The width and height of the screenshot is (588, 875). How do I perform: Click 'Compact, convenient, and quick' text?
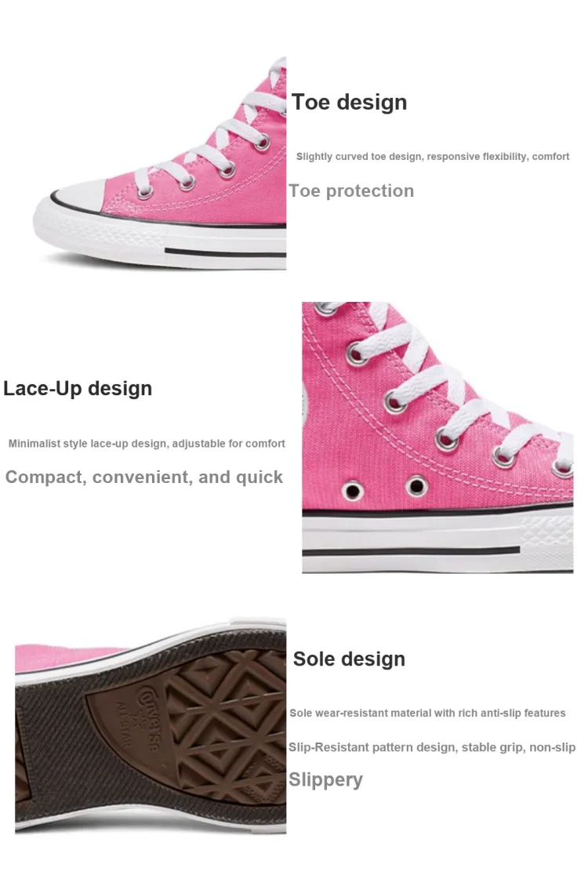[144, 477]
